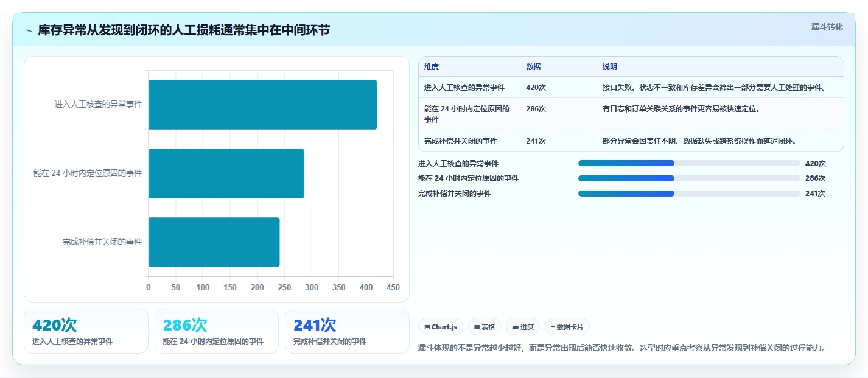Click the 表格 tag chip
This screenshot has height=378, width=868.
pyautogui.click(x=485, y=327)
